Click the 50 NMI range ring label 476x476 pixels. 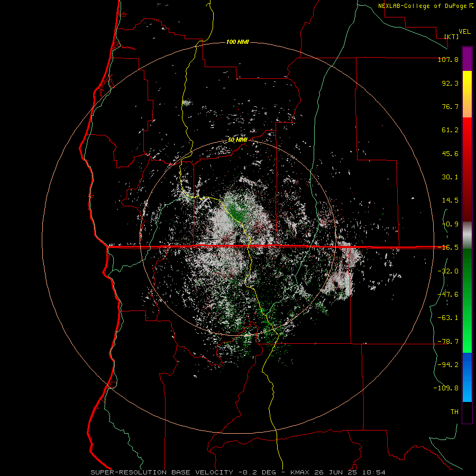click(237, 140)
